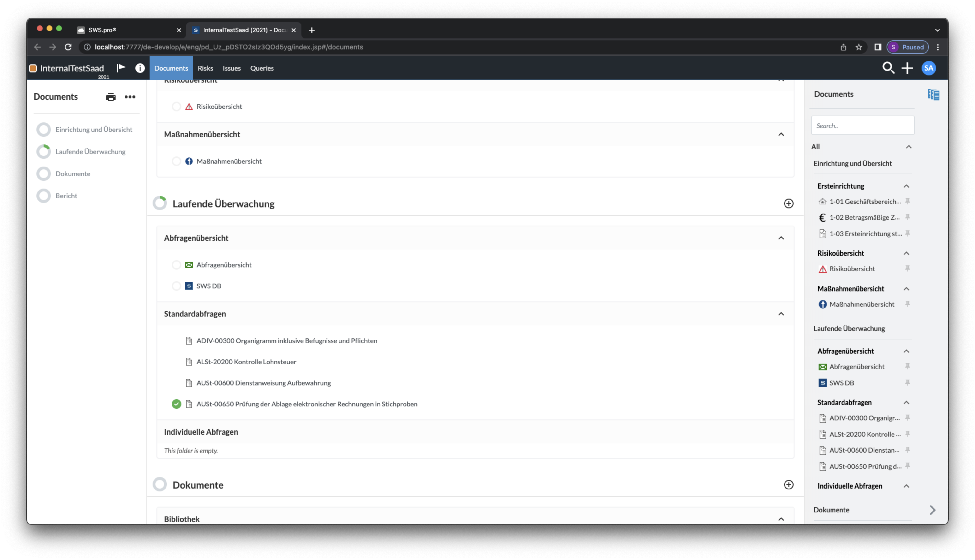The width and height of the screenshot is (975, 560).
Task: Click the Search field in Documents panel
Action: [863, 126]
